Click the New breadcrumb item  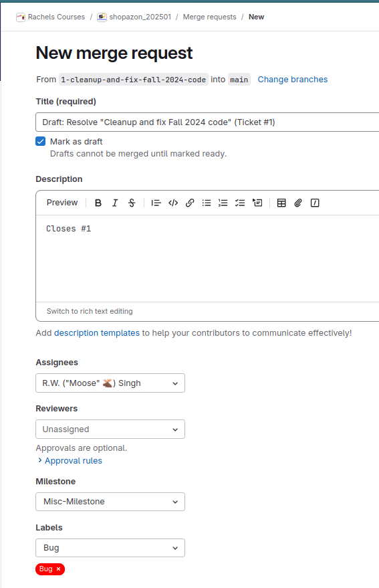pyautogui.click(x=257, y=17)
